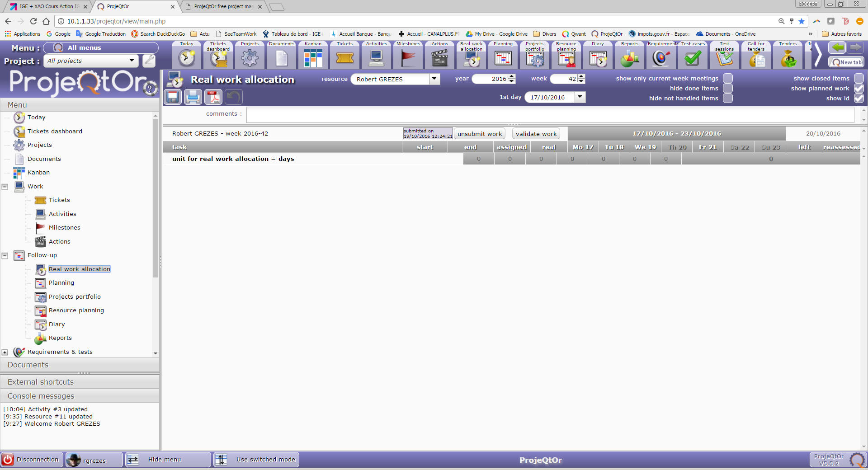868x470 pixels.
Task: Collapse the Work tree node
Action: [x=5, y=187]
